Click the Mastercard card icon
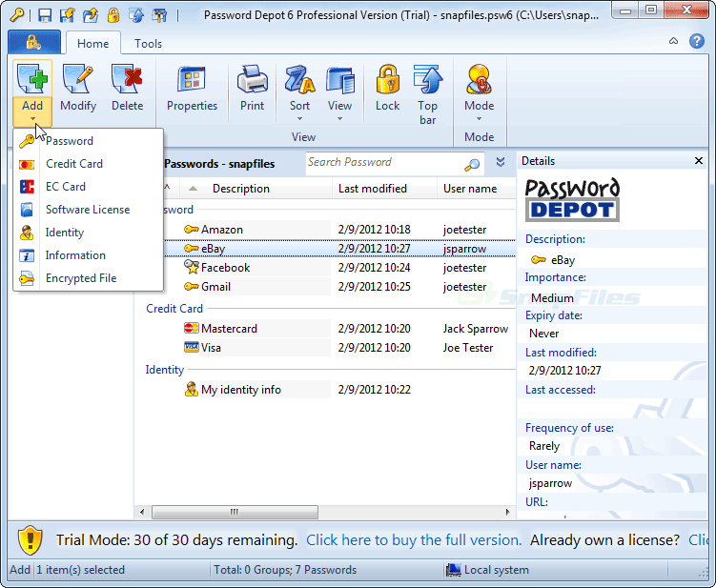The width and height of the screenshot is (716, 588). pos(192,328)
